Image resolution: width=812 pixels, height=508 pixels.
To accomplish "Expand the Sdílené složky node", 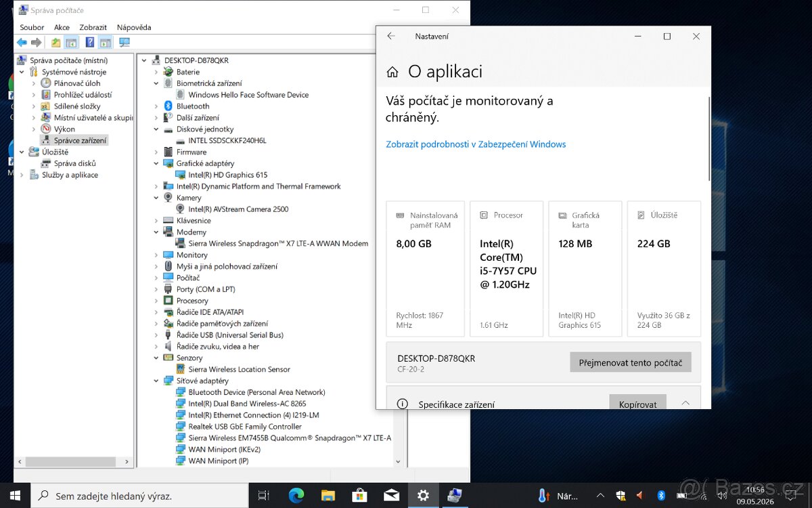I will coord(34,106).
